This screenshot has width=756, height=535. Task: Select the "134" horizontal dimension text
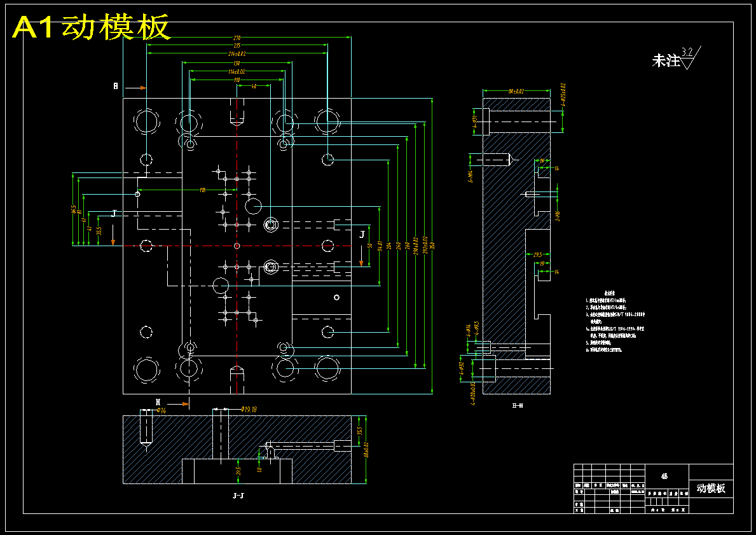coord(237,63)
